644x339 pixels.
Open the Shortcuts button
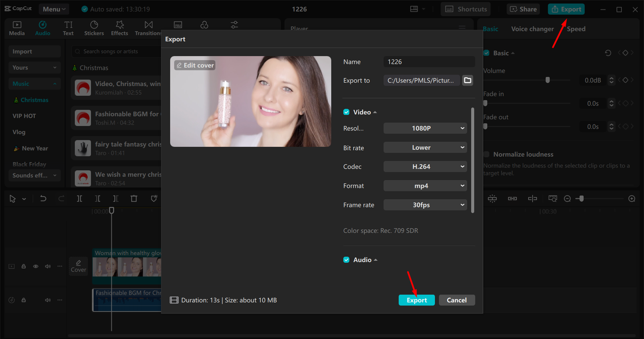tap(466, 9)
